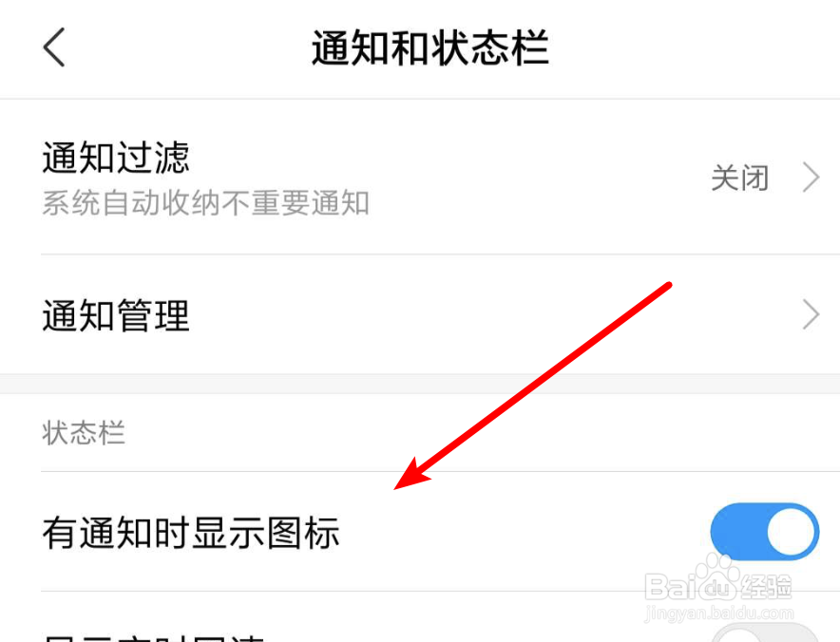Click the partially visible bottom row text
This screenshot has height=642, width=840.
153,637
